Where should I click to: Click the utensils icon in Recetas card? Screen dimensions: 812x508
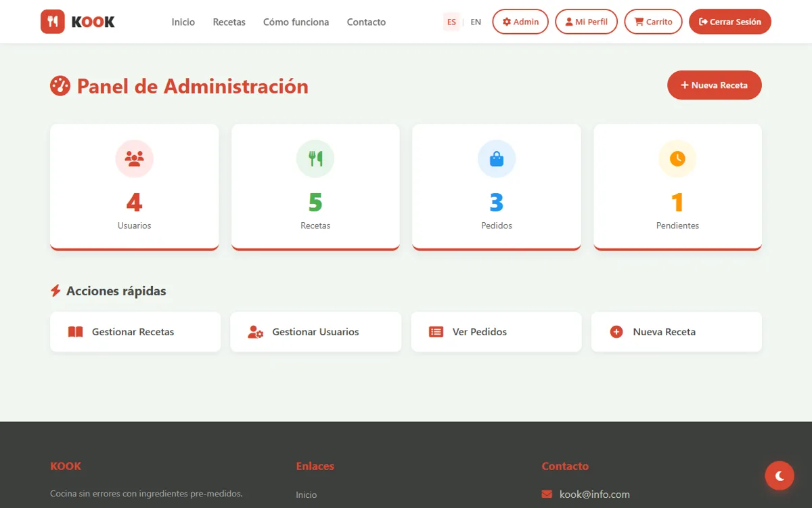[x=315, y=158]
